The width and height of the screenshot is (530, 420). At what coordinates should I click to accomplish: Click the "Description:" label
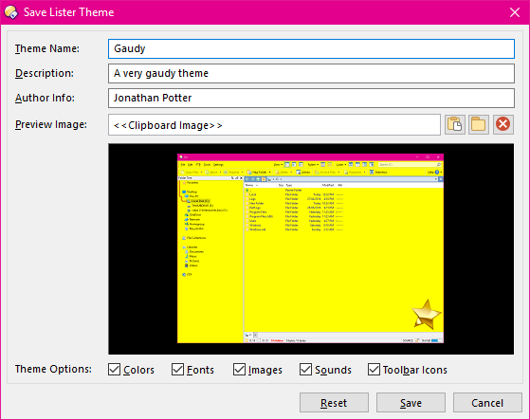click(45, 73)
